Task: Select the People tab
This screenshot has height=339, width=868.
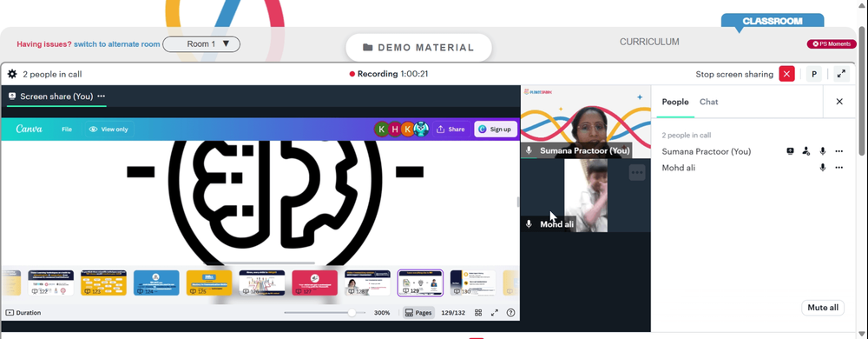Action: tap(675, 102)
